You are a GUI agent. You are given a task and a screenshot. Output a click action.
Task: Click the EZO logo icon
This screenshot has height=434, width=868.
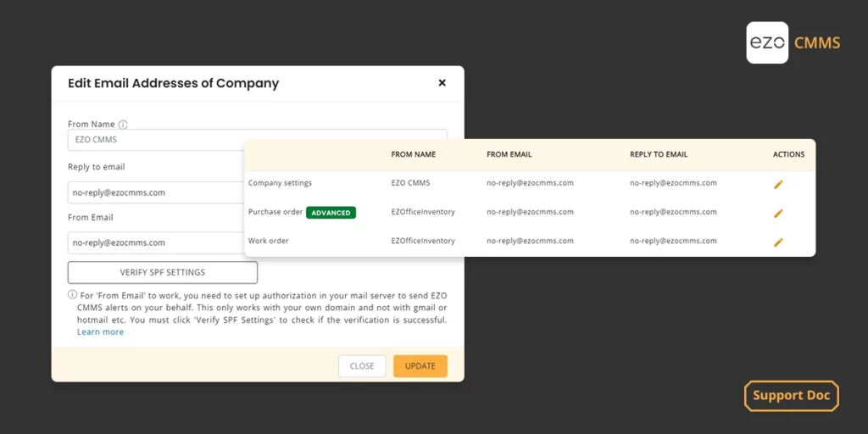pyautogui.click(x=767, y=42)
